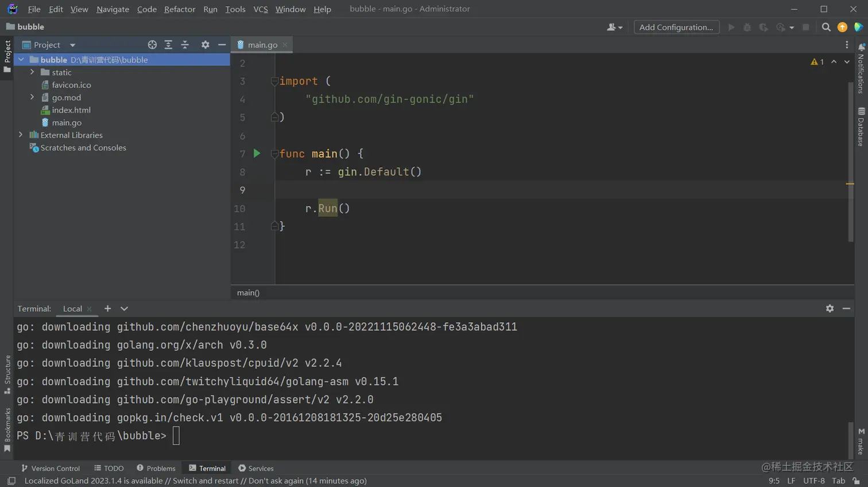Open editor tab options three dots

pyautogui.click(x=847, y=45)
